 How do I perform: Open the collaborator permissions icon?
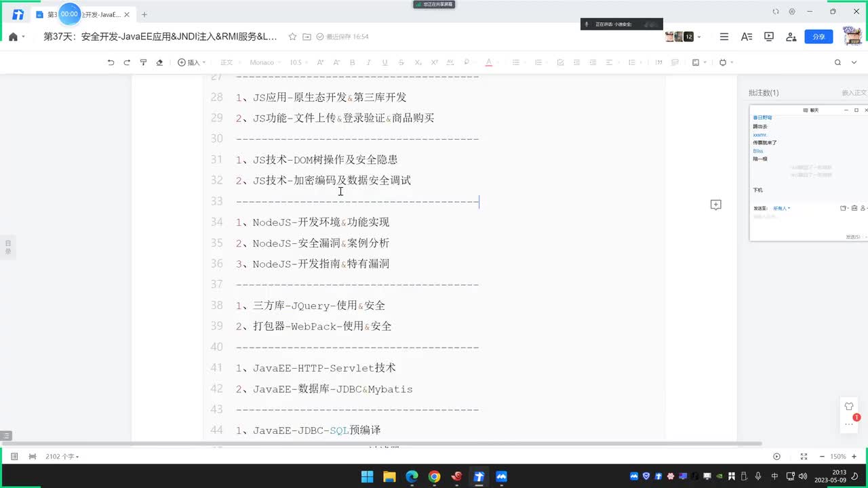(x=791, y=37)
